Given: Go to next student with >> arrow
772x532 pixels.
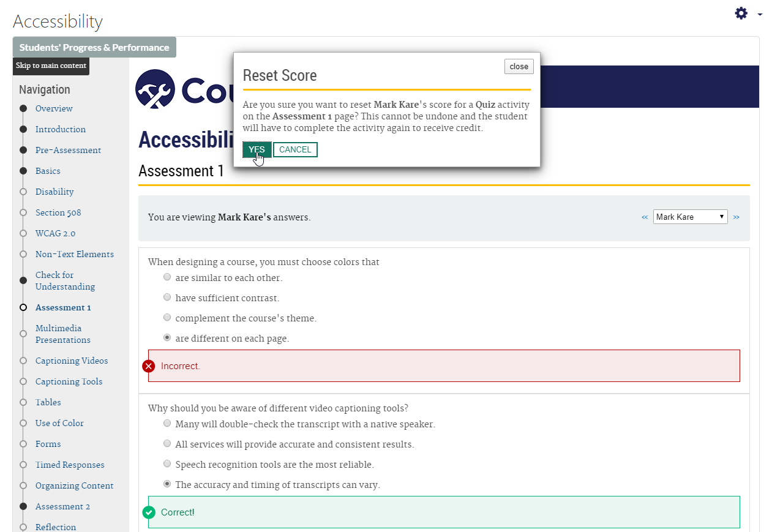Looking at the screenshot, I should click(736, 217).
